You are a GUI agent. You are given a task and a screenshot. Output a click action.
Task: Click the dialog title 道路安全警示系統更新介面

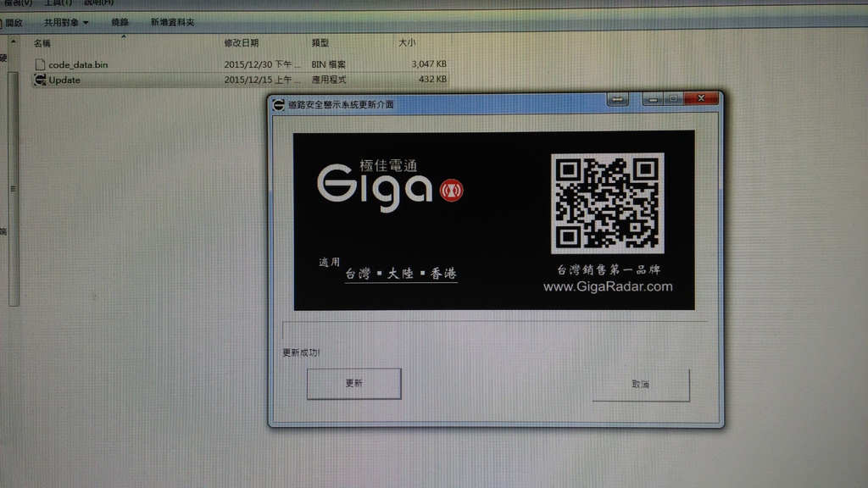pyautogui.click(x=341, y=104)
